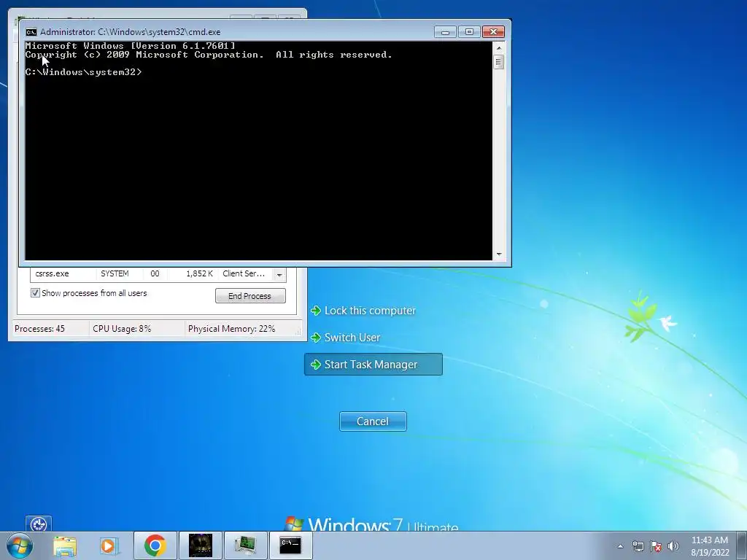Close the Administrator cmd.exe window
This screenshot has width=747, height=560.
point(494,32)
